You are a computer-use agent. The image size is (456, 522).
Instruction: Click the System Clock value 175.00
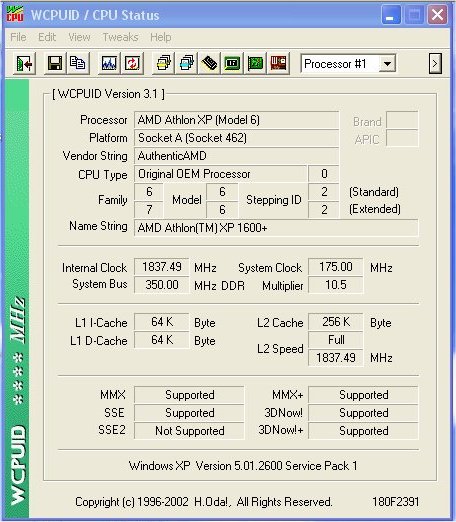click(x=336, y=267)
